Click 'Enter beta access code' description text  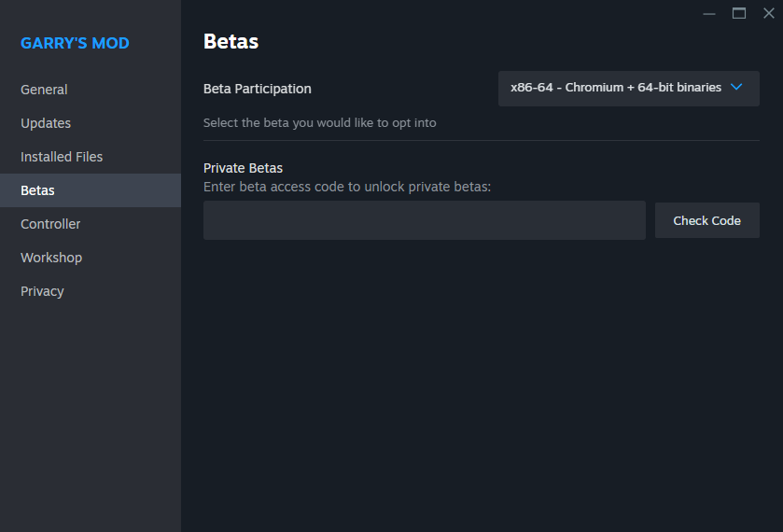tap(347, 187)
